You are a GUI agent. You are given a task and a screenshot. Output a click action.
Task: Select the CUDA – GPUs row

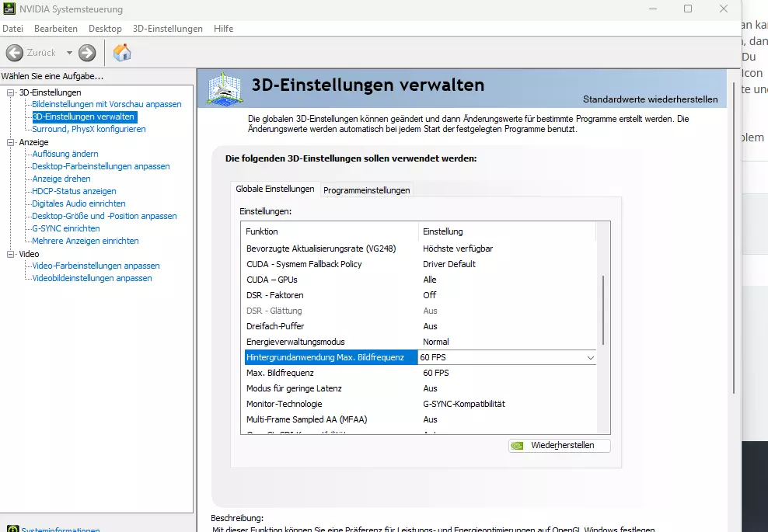(421, 280)
